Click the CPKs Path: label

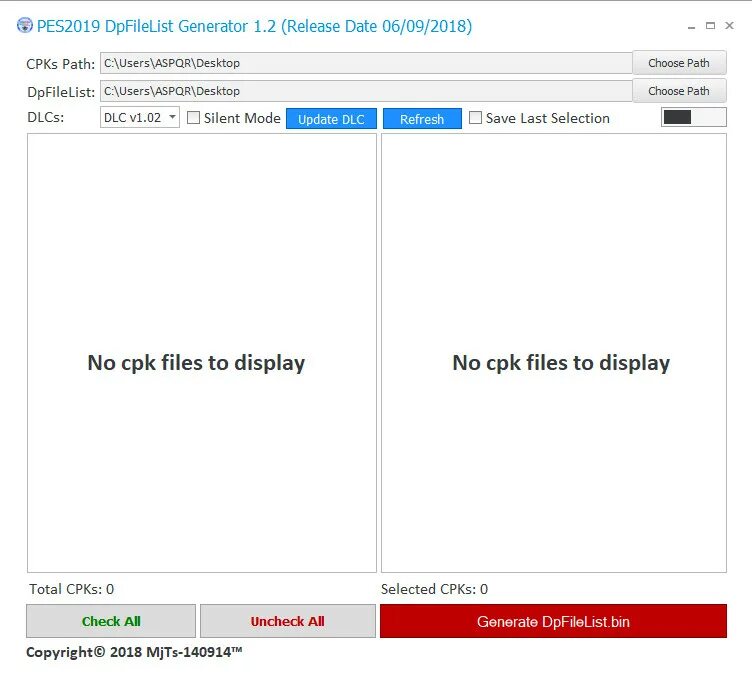click(x=61, y=64)
